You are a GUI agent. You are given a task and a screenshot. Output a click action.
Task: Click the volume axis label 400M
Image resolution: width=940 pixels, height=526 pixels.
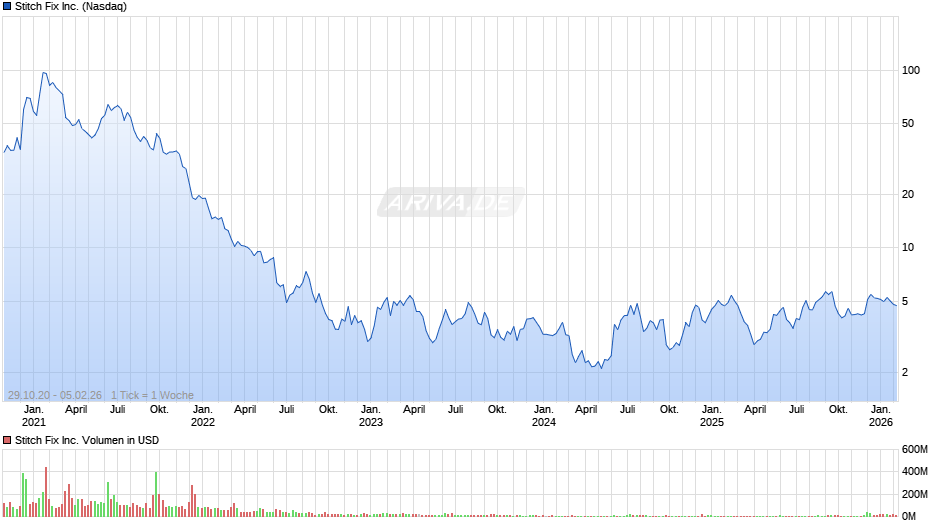pyautogui.click(x=915, y=471)
